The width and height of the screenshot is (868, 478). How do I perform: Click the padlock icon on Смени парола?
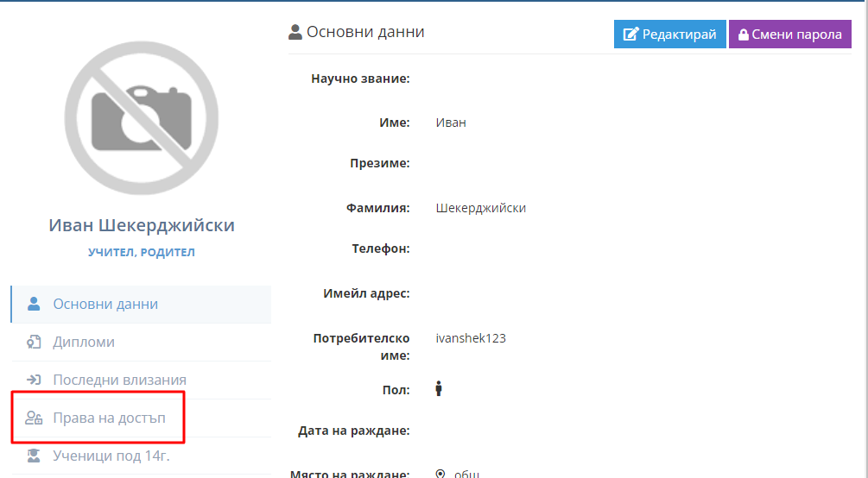pos(743,35)
